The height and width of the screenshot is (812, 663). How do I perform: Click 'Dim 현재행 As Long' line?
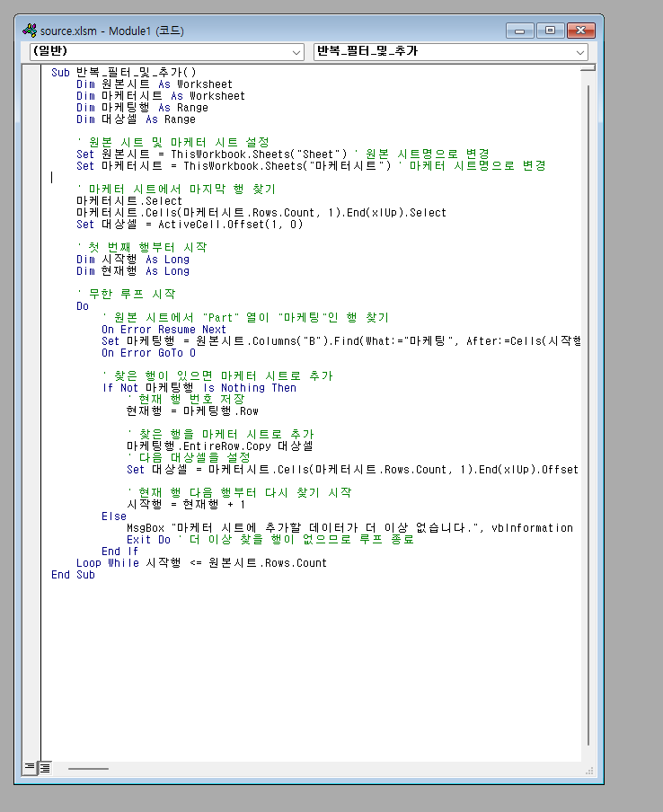point(133,271)
